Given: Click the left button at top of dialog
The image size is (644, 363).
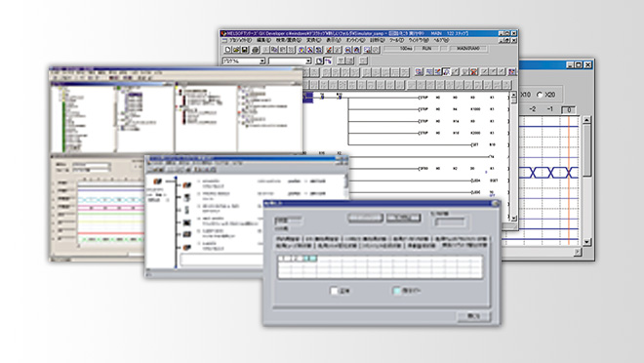Looking at the screenshot, I should [x=365, y=218].
